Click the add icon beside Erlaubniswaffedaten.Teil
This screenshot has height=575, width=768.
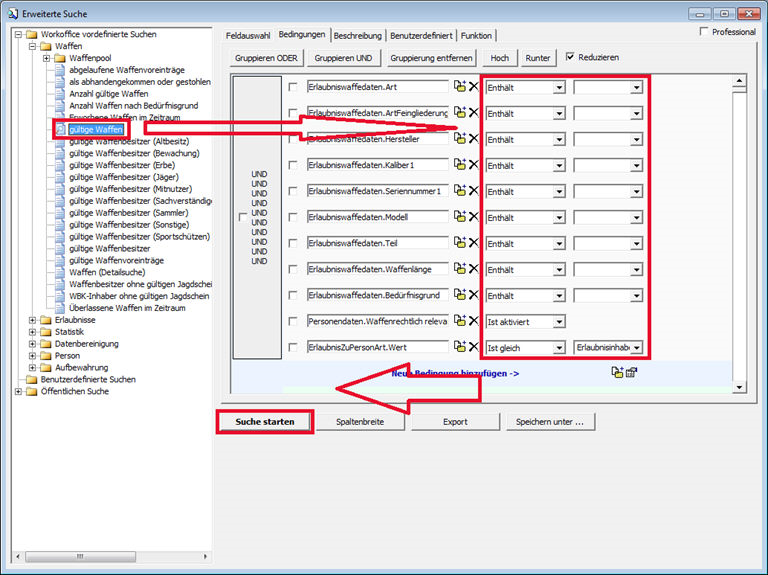460,243
